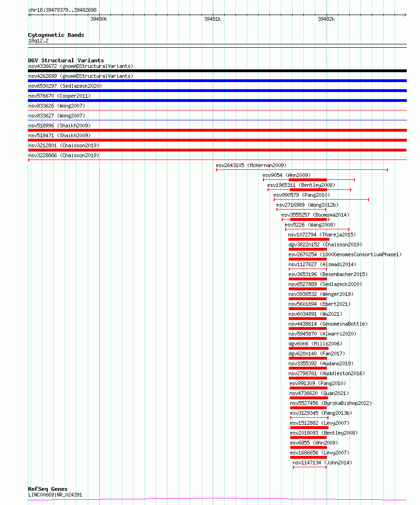The image size is (420, 505).
Task: Select nsv5601894 (Ebert2021) label
Action: pyautogui.click(x=319, y=304)
